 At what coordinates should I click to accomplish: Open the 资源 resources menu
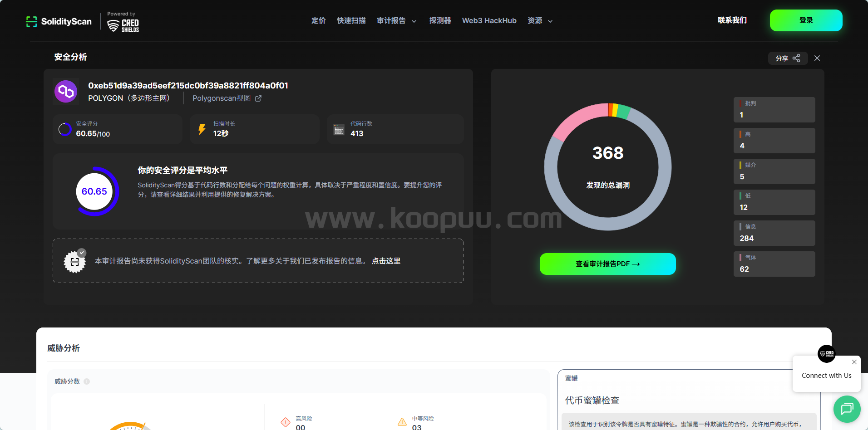pyautogui.click(x=535, y=20)
